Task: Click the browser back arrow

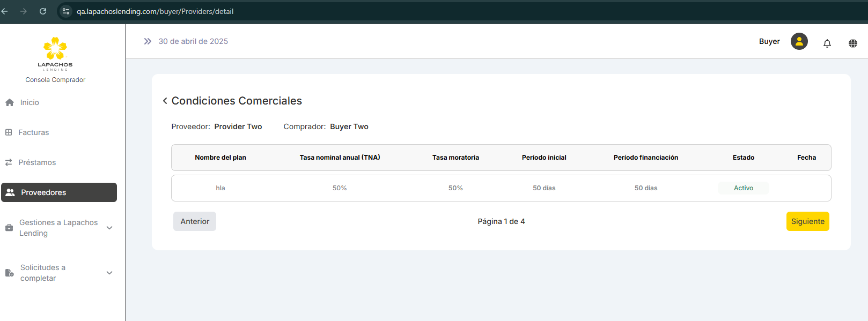Action: (5, 11)
